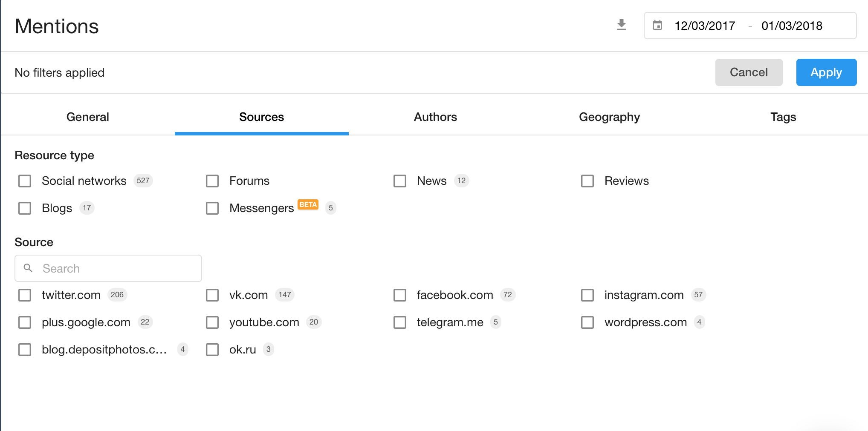Viewport: 868px width, 431px height.
Task: Click the search magnifier icon in Source
Action: coord(28,268)
